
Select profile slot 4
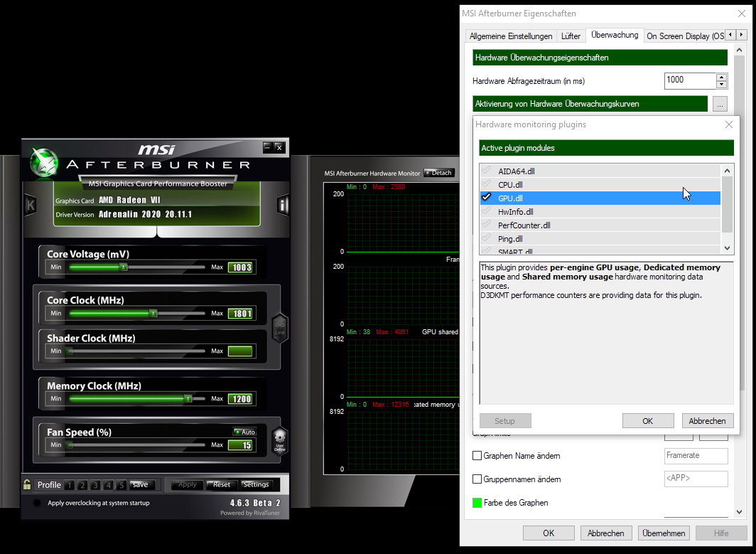109,485
